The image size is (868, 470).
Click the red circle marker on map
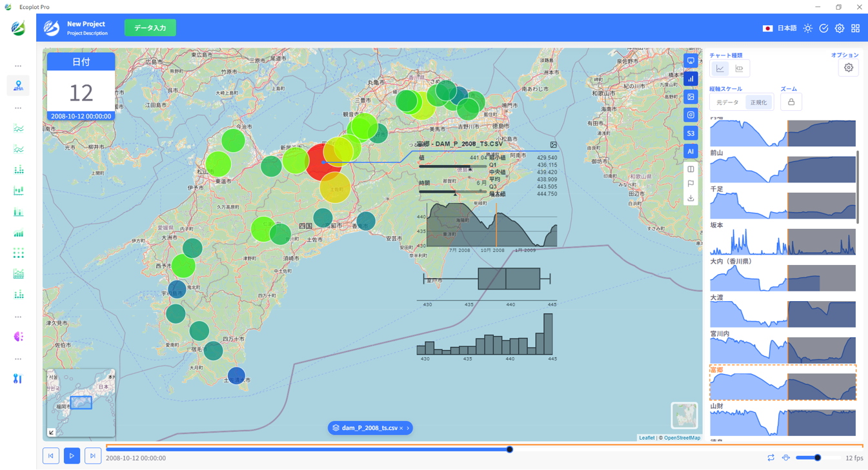323,162
